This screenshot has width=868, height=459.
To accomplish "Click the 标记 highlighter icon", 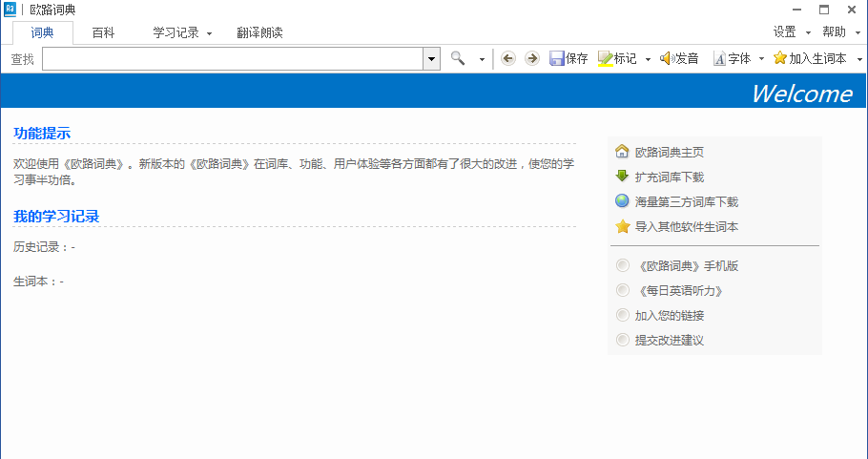I will pyautogui.click(x=605, y=59).
